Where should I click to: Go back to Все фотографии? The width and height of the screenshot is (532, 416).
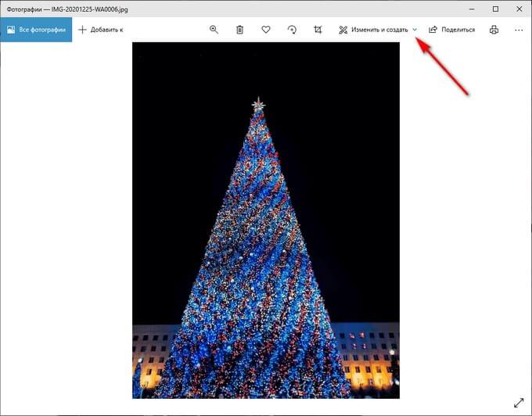pos(36,30)
